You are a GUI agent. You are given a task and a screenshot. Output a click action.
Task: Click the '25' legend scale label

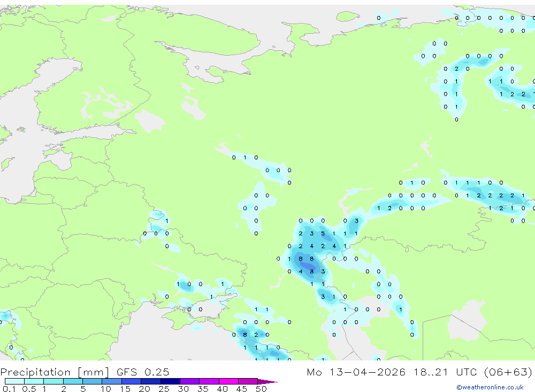click(x=164, y=389)
